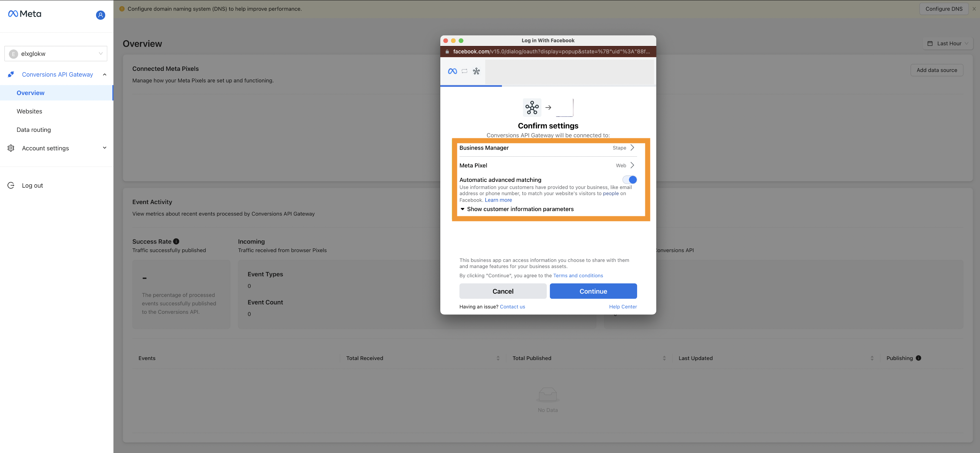Click the Event Count label
Viewport: 980px width, 453px height.
[x=265, y=302]
